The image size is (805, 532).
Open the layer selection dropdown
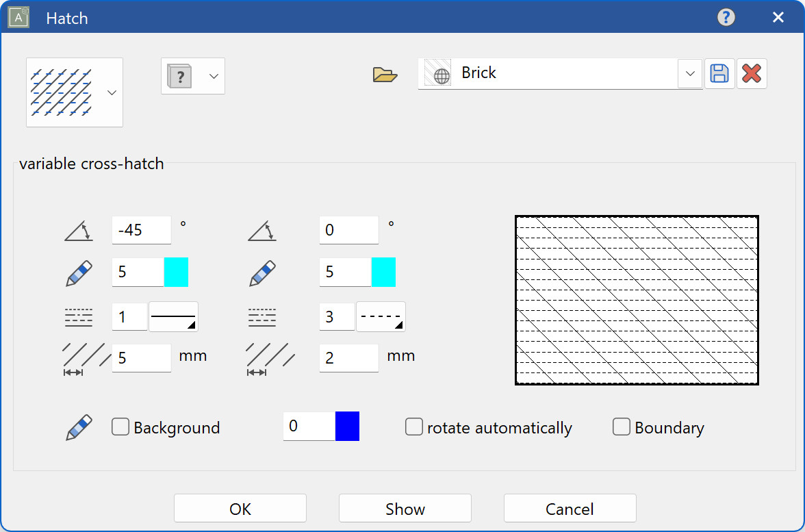pos(214,76)
